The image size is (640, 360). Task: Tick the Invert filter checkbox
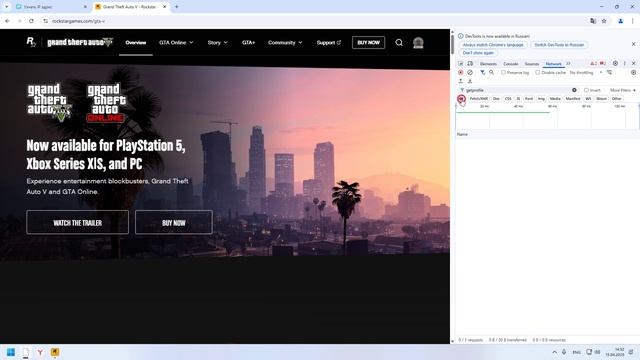pos(586,90)
